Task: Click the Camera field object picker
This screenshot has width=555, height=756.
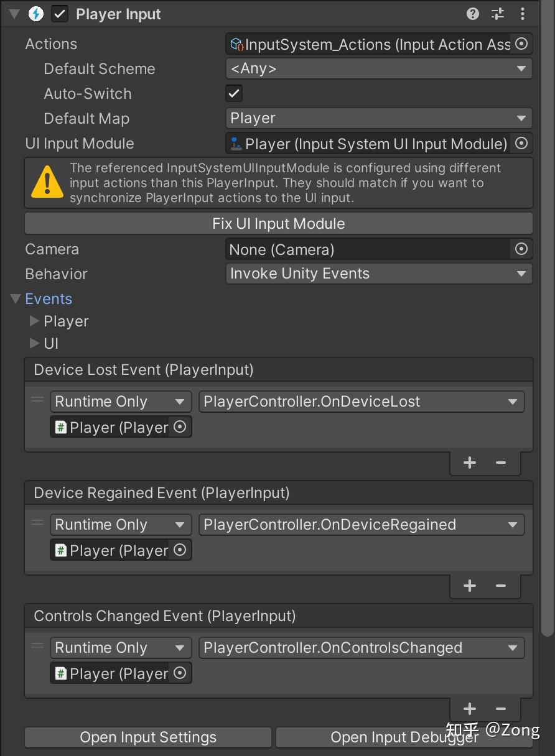Action: coord(521,249)
